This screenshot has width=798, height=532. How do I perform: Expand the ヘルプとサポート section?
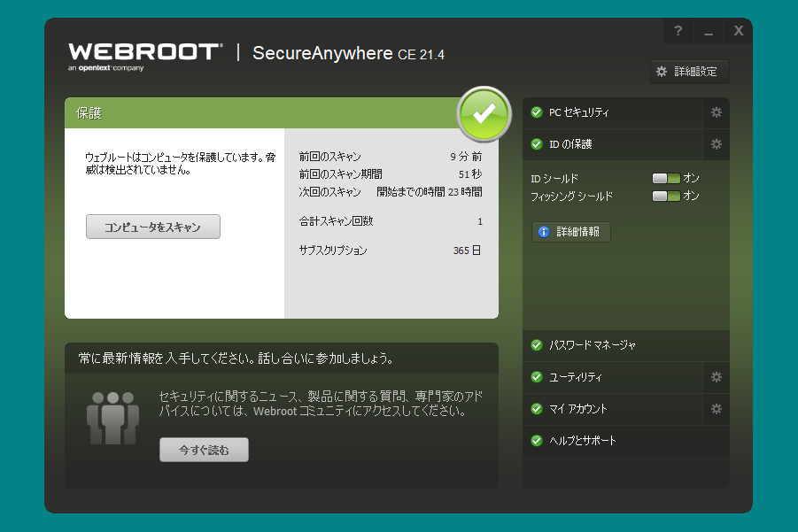point(626,441)
